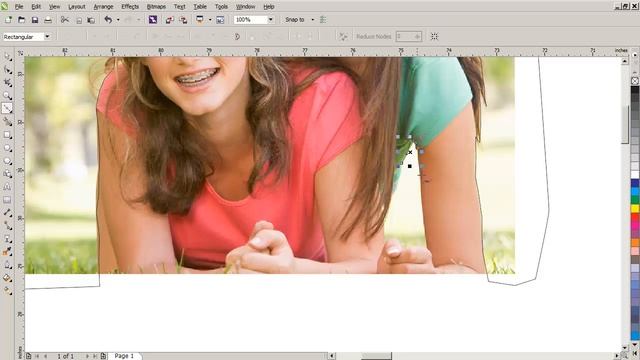The height and width of the screenshot is (360, 640).
Task: Pick the red swatch in color palette
Action: click(635, 217)
